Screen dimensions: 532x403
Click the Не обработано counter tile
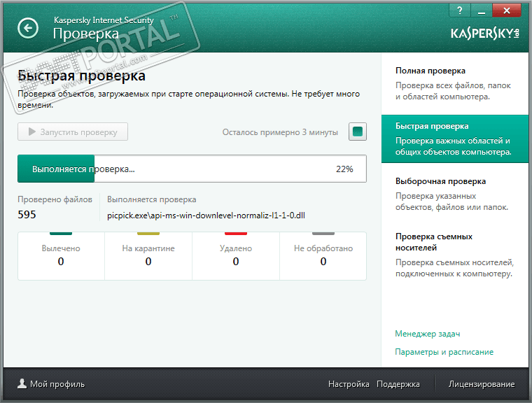point(323,256)
